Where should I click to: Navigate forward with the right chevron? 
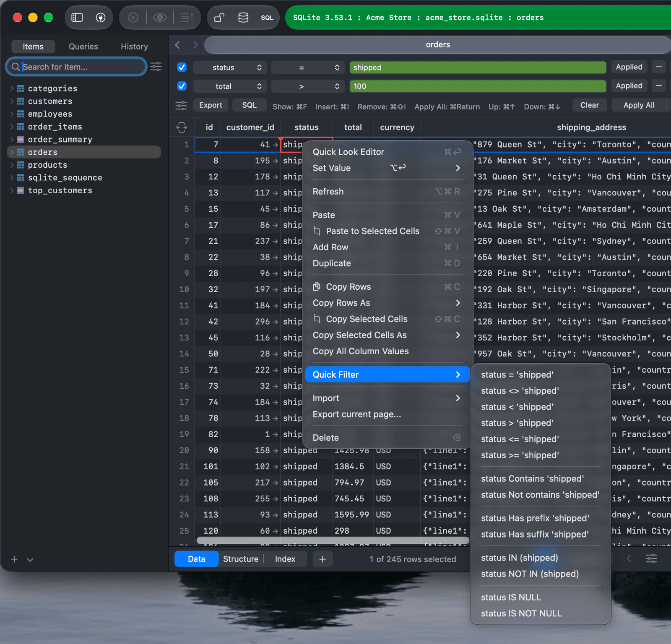pos(195,45)
